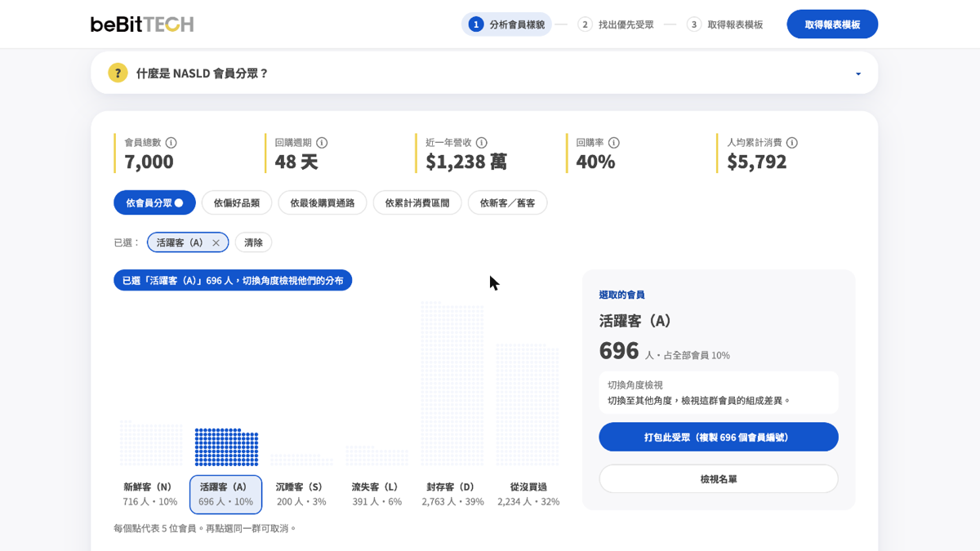The image size is (980, 551).
Task: Click 什麼是 NASLD 會員分眾？ heading text
Action: pyautogui.click(x=203, y=73)
